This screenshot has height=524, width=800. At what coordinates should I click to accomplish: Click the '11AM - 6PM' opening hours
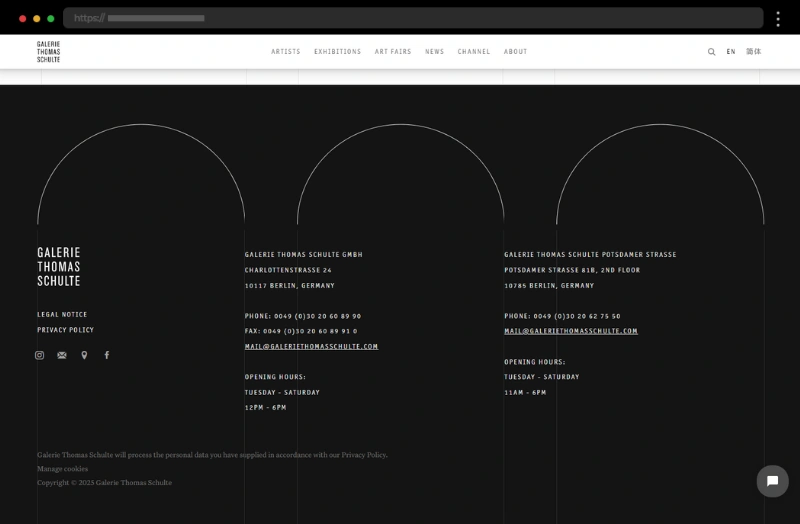tap(525, 392)
